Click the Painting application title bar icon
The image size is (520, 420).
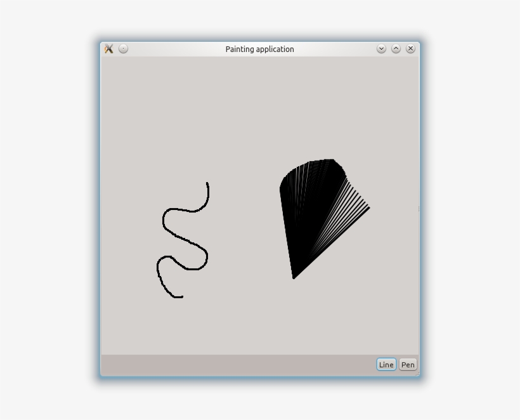pos(109,49)
